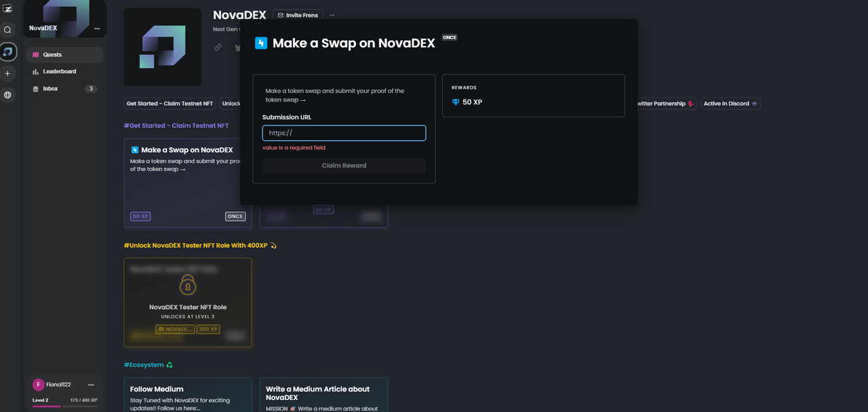Click the Inbox unread count badge 3
Viewport: 868px width, 412px height.
point(91,89)
